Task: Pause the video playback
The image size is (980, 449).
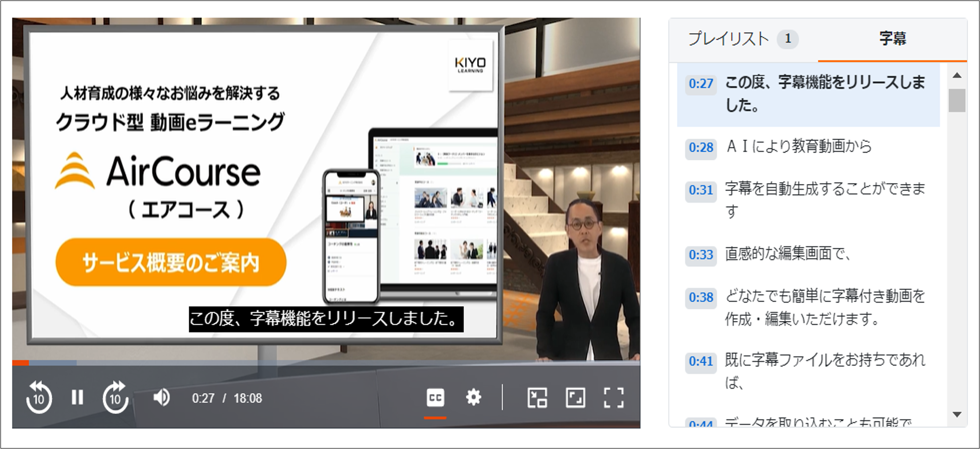Action: (x=77, y=398)
